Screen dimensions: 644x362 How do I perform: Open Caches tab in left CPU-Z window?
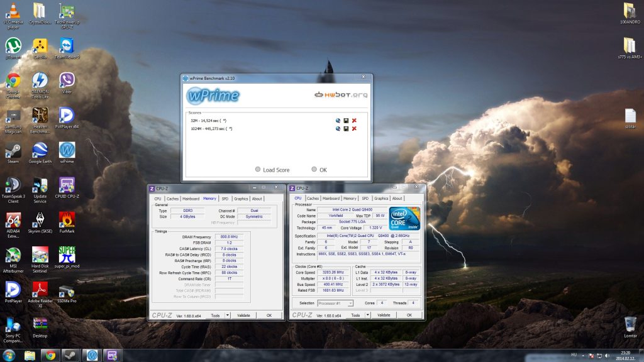(x=172, y=199)
